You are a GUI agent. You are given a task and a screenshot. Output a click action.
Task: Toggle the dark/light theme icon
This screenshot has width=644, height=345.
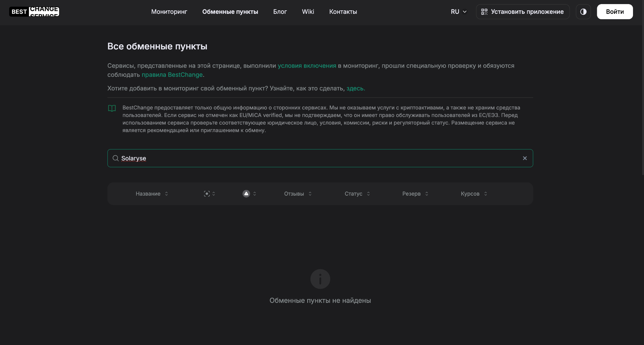point(583,12)
